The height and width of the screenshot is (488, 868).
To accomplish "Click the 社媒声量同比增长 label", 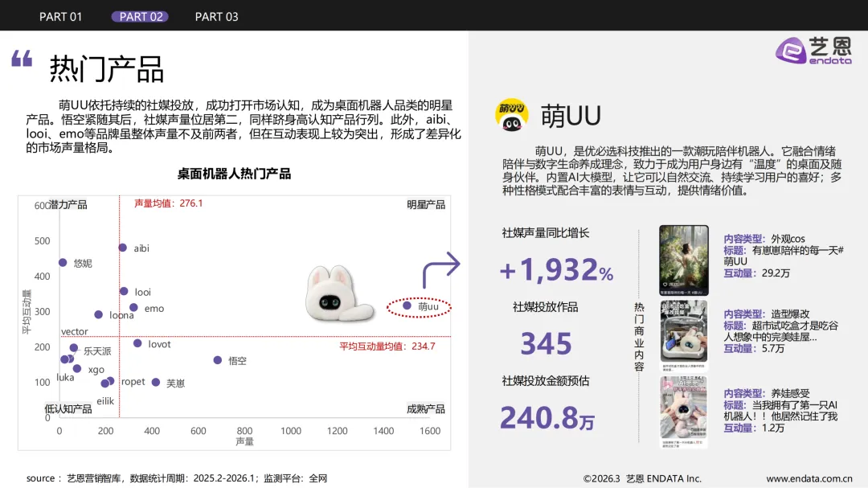I will 545,233.
